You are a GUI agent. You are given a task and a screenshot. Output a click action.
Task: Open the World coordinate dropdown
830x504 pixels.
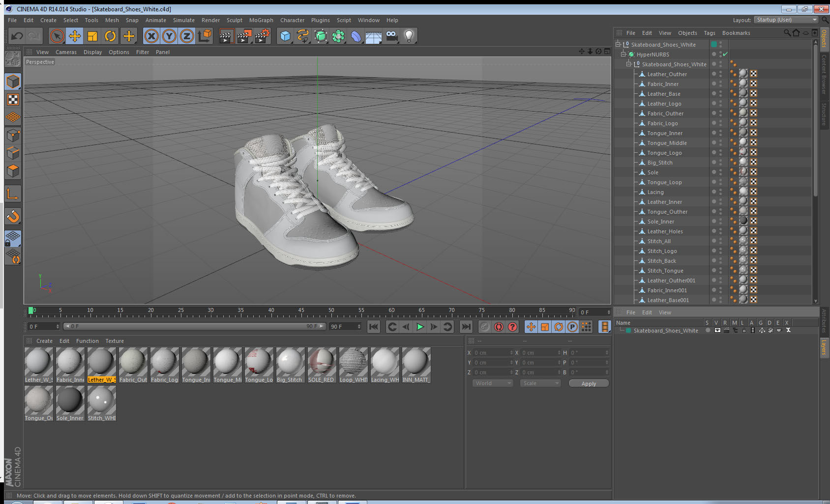pyautogui.click(x=493, y=383)
